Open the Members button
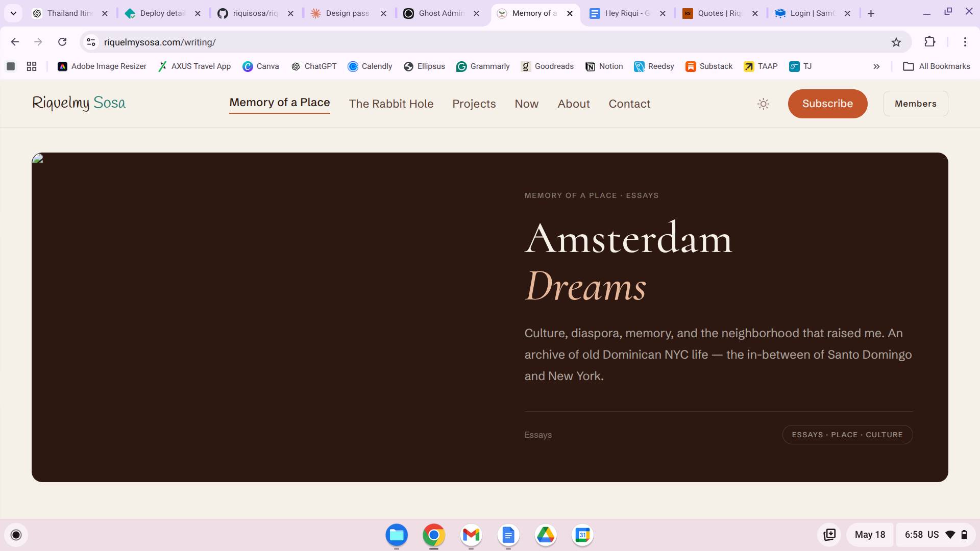This screenshot has width=980, height=551. click(x=916, y=104)
